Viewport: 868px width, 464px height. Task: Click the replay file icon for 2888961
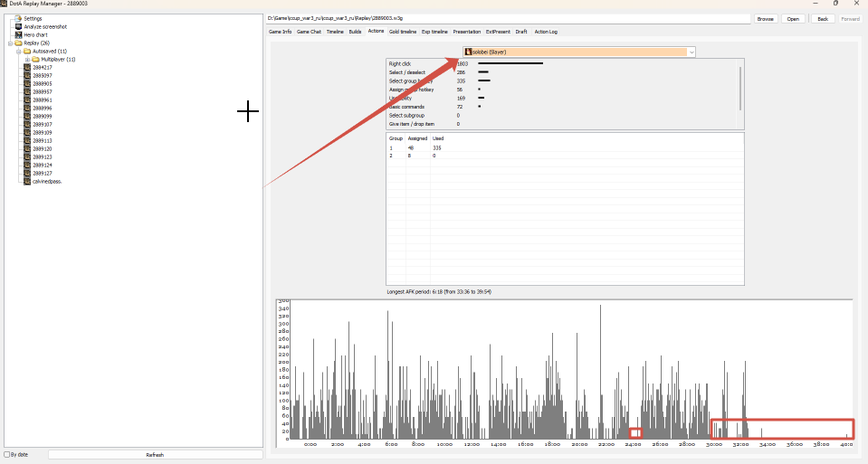27,100
